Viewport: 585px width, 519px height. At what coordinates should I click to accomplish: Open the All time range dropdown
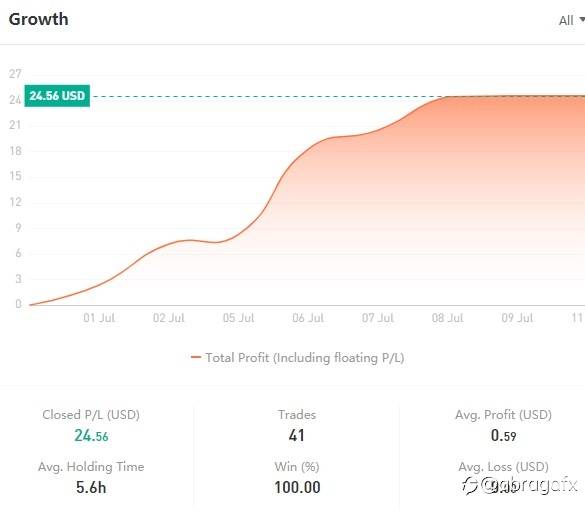coord(571,20)
